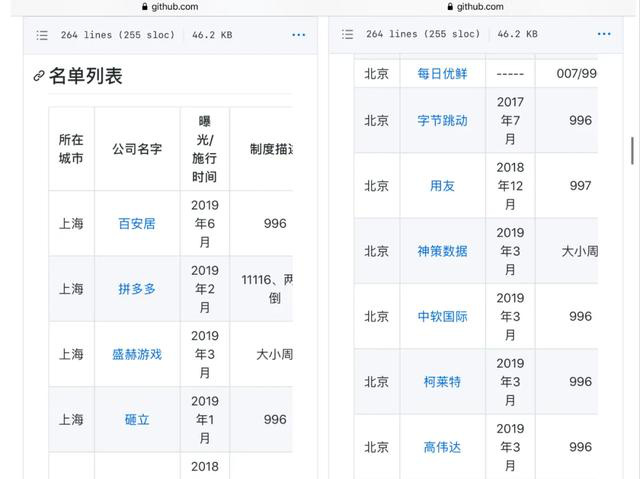Open the 高伟达 company link

click(442, 447)
